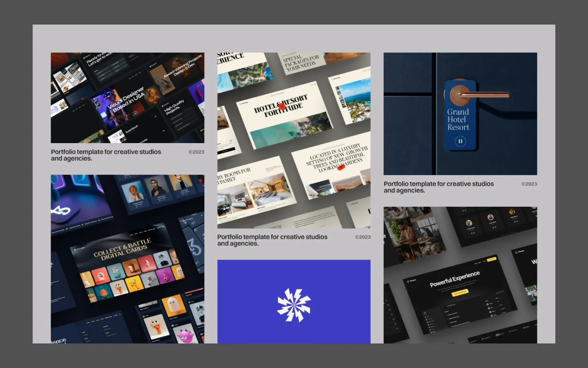Click the glowing neon logo in the digital cards thumbnail
The width and height of the screenshot is (588, 368).
(x=60, y=210)
